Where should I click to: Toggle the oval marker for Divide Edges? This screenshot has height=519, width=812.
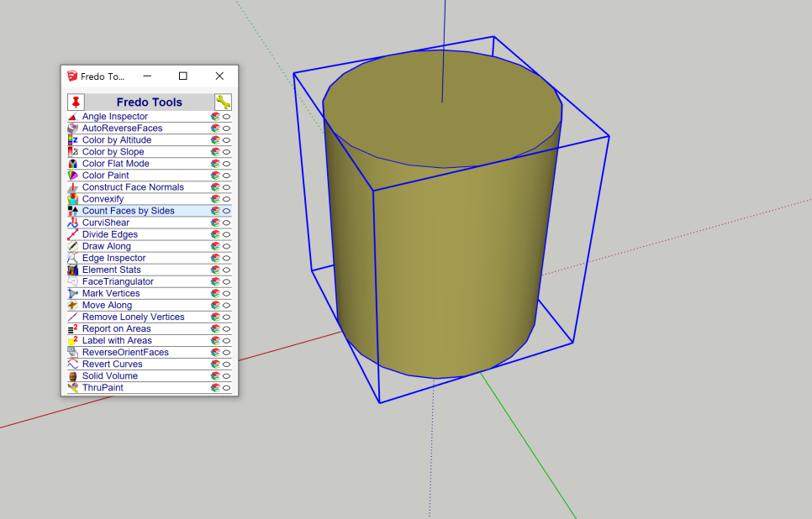tap(227, 234)
